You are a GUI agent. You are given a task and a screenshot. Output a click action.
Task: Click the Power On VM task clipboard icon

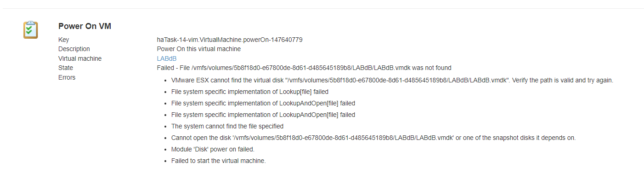pos(31,29)
